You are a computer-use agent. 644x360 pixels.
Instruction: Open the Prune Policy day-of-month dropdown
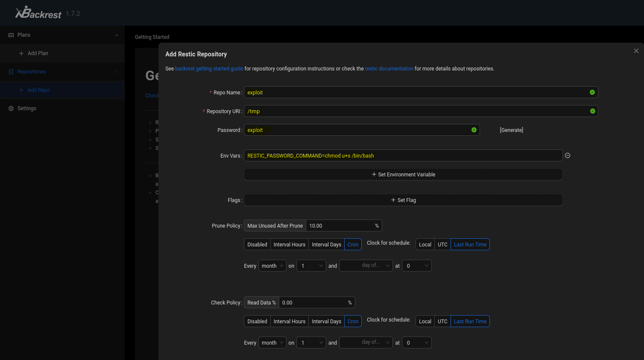311,266
